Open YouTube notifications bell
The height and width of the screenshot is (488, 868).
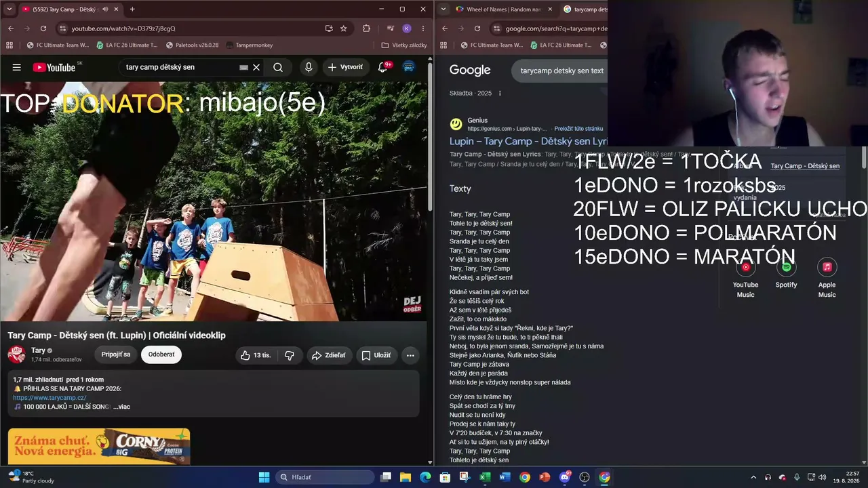coord(383,67)
